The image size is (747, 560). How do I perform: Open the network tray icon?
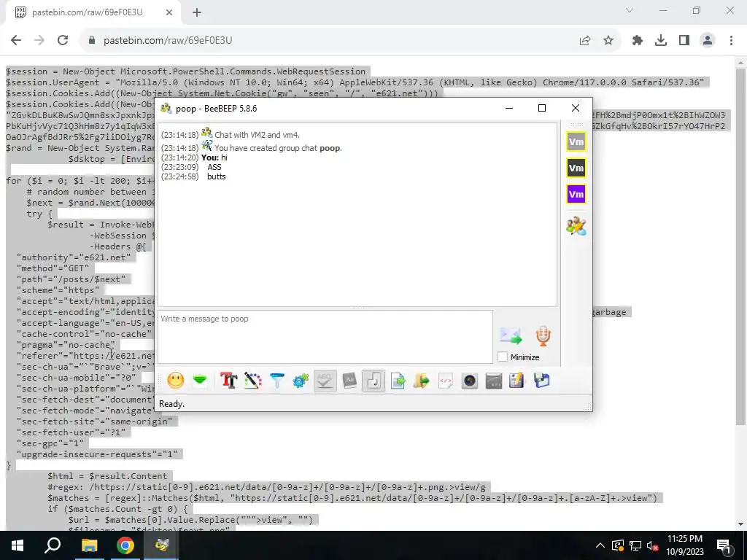pos(635,545)
